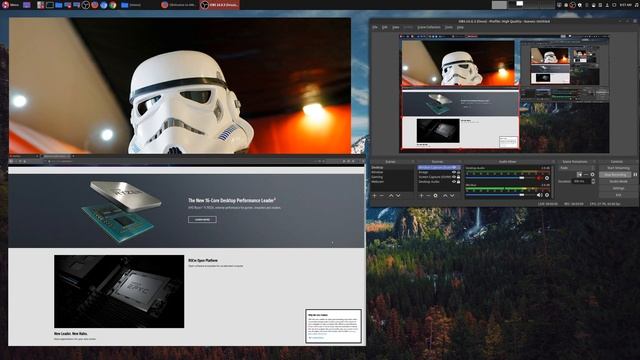Screen dimensions: 640x360
Task: Open terminal icon in taskbar
Action: [x=49, y=5]
